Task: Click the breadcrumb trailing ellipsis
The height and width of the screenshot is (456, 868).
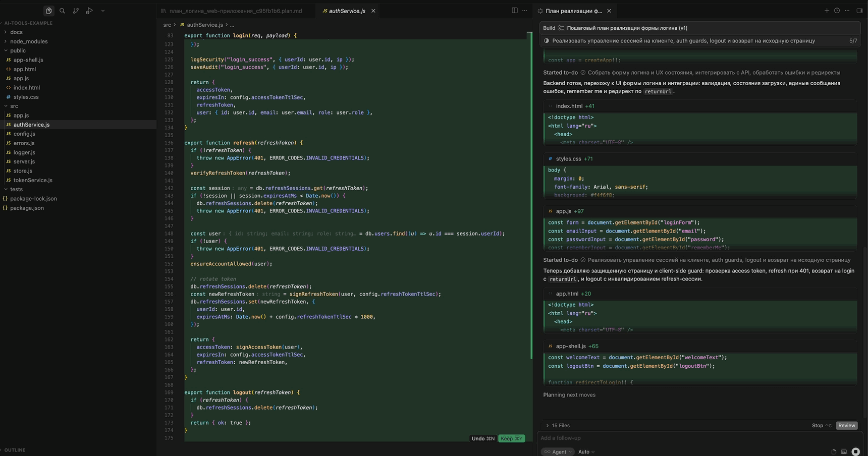Action: (x=232, y=25)
